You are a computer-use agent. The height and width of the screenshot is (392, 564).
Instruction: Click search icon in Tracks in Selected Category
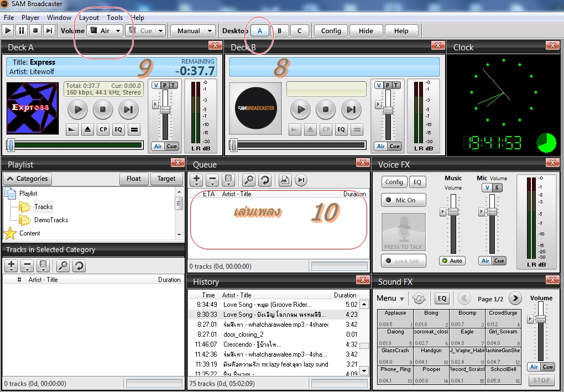coord(63,266)
